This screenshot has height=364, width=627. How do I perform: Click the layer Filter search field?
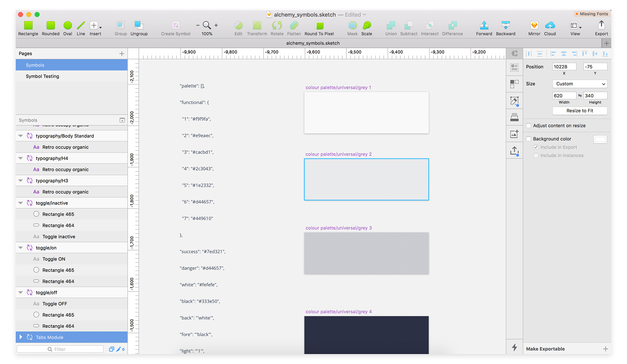pyautogui.click(x=60, y=349)
